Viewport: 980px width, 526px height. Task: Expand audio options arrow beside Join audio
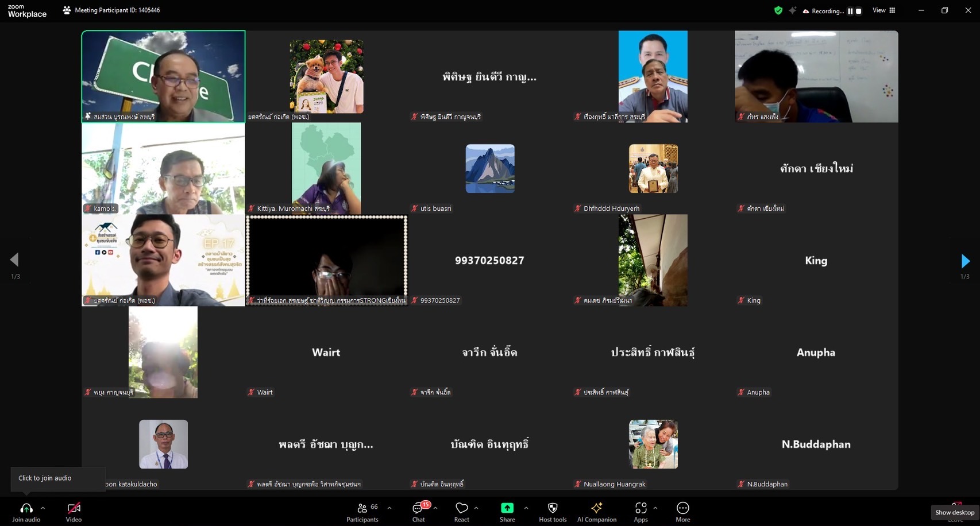pos(43,508)
